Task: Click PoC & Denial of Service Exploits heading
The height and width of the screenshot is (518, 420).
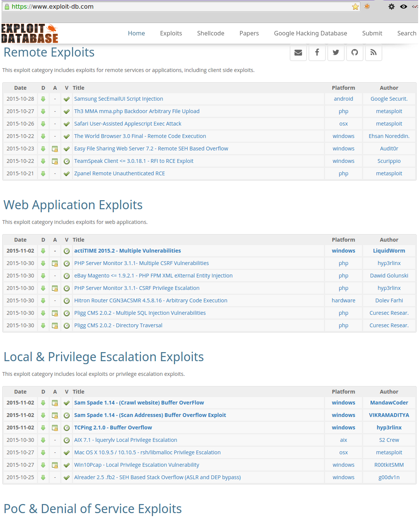Action: (x=93, y=509)
